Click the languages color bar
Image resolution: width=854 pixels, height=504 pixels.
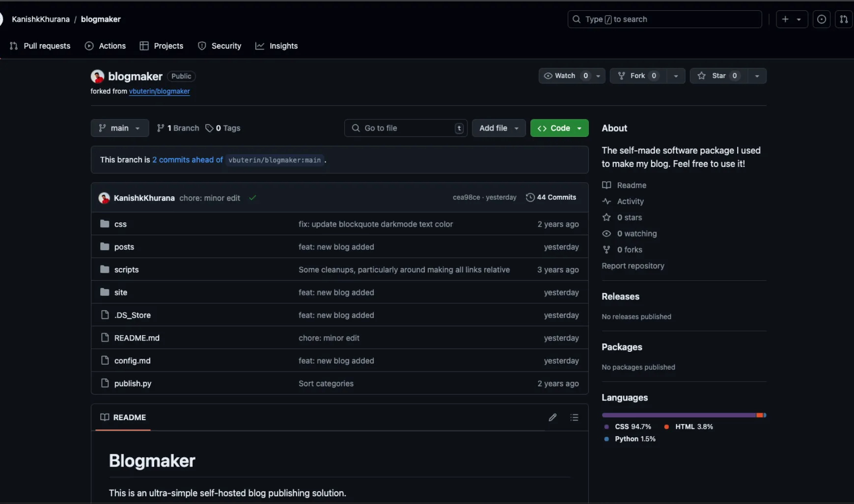tap(683, 415)
